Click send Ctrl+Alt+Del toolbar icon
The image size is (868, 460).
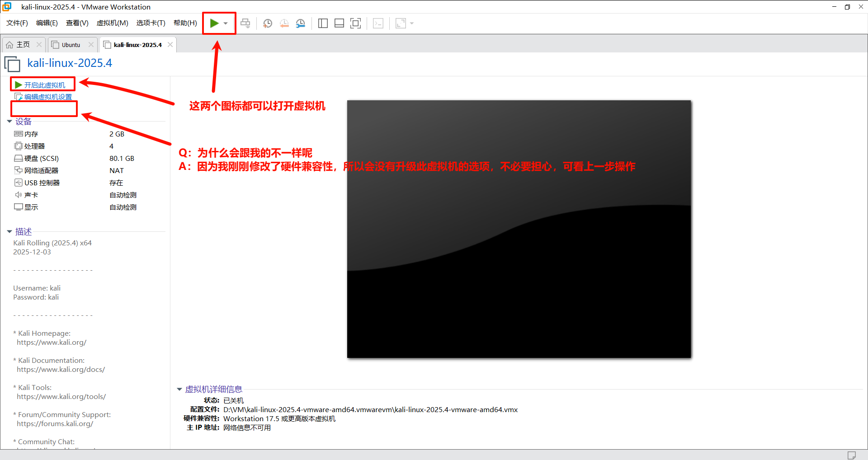[245, 23]
